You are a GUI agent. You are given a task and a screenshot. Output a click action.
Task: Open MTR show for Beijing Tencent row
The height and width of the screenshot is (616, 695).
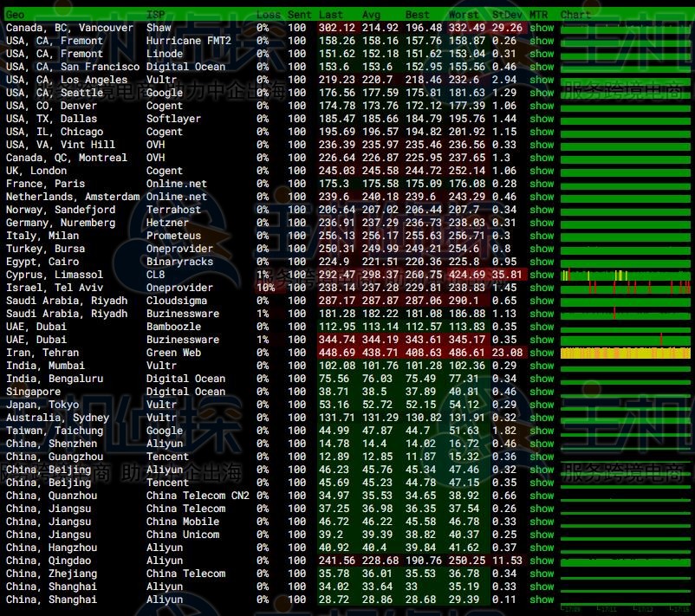[542, 483]
